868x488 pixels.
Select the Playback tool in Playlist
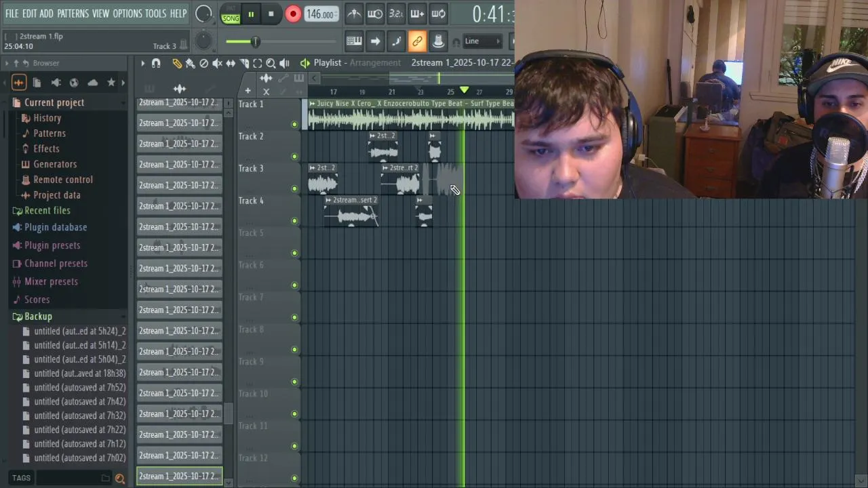(x=284, y=63)
